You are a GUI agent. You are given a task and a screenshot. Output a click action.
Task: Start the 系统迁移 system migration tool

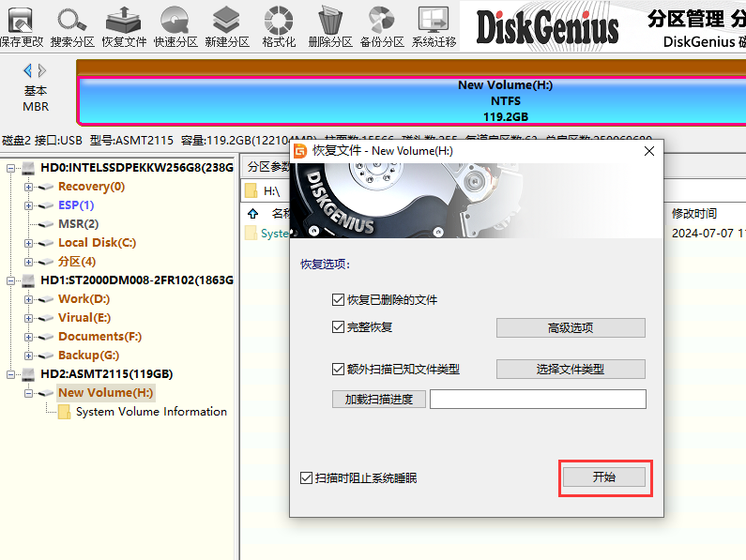[x=434, y=26]
